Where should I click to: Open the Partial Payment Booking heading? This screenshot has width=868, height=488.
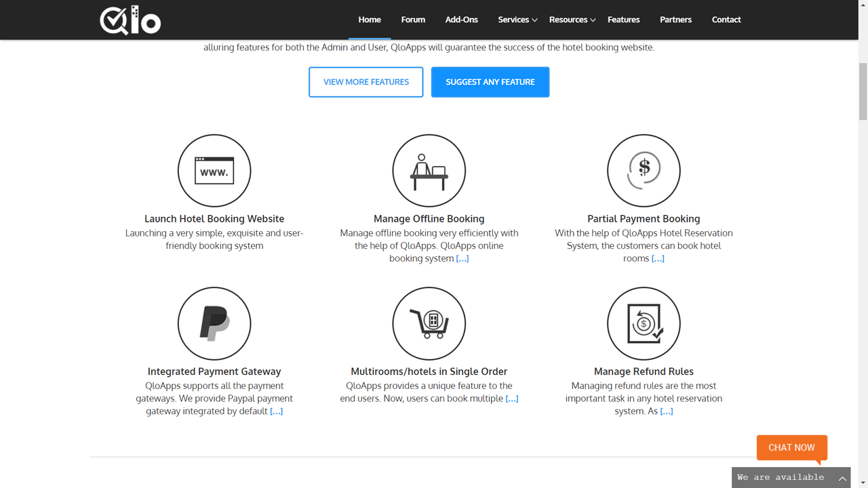pos(644,219)
